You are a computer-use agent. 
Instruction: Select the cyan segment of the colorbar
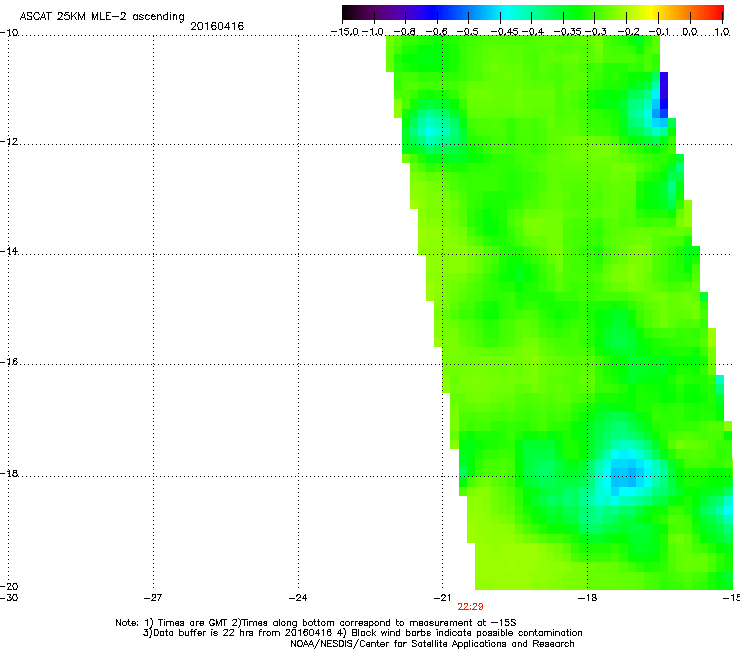(x=507, y=12)
